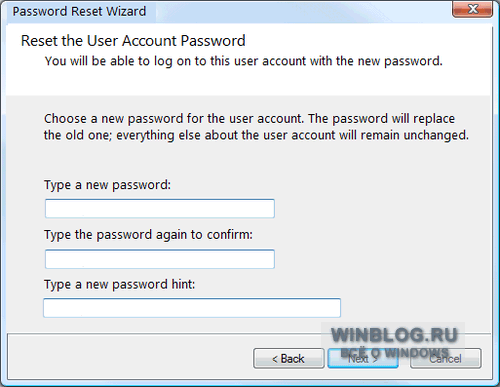Click 'Type the password again to confirm:' label
500x387 pixels.
148,235
